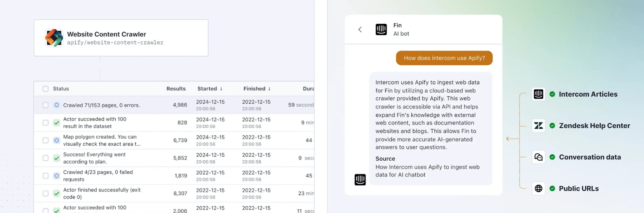Check the box for Crawled 4/23 pages row
The height and width of the screenshot is (213, 644).
45,176
